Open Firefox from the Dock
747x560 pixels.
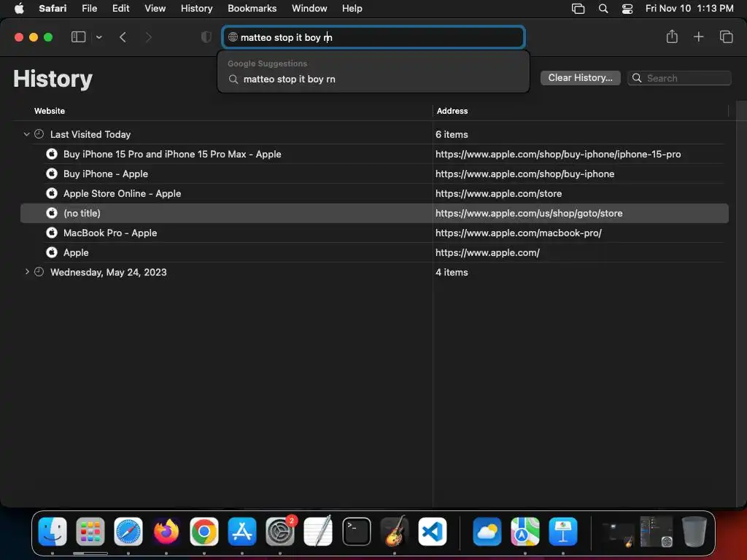click(166, 531)
